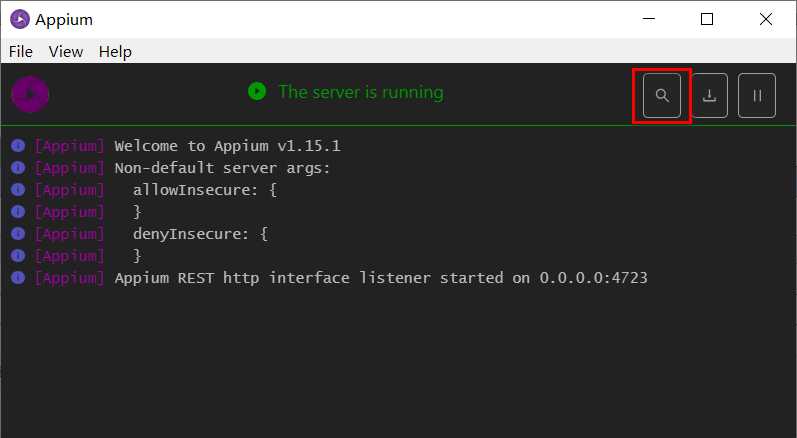Select the "Welcome to Appium v1.15.1" log text

tap(227, 146)
